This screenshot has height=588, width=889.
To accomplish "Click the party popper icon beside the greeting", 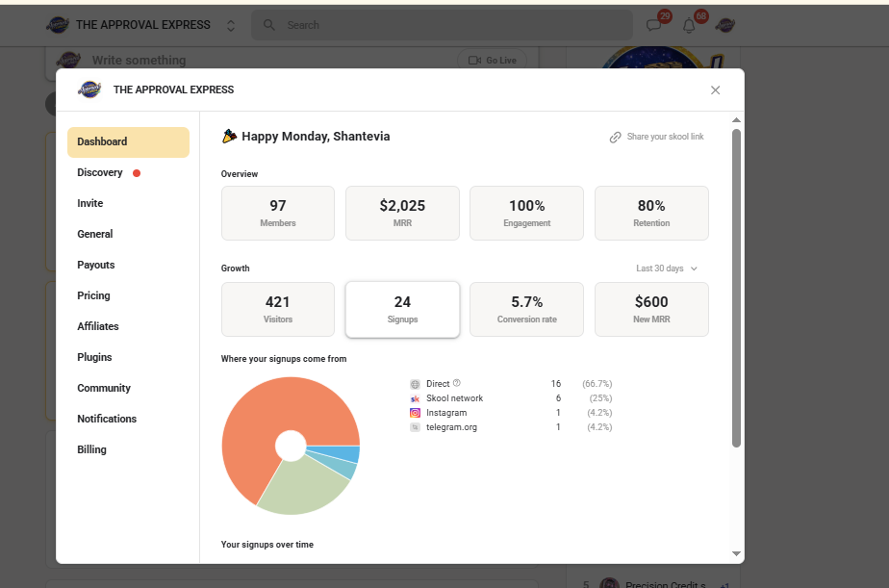I will (229, 136).
